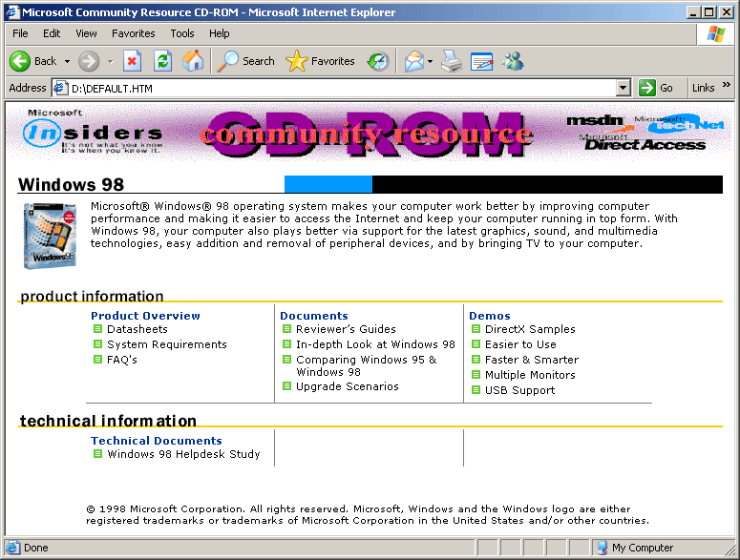Screen dimensions: 740x560
Task: Click the Messenger people icon
Action: click(x=513, y=61)
